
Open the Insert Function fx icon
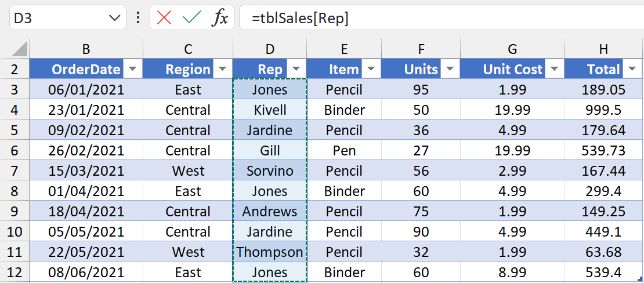point(220,18)
